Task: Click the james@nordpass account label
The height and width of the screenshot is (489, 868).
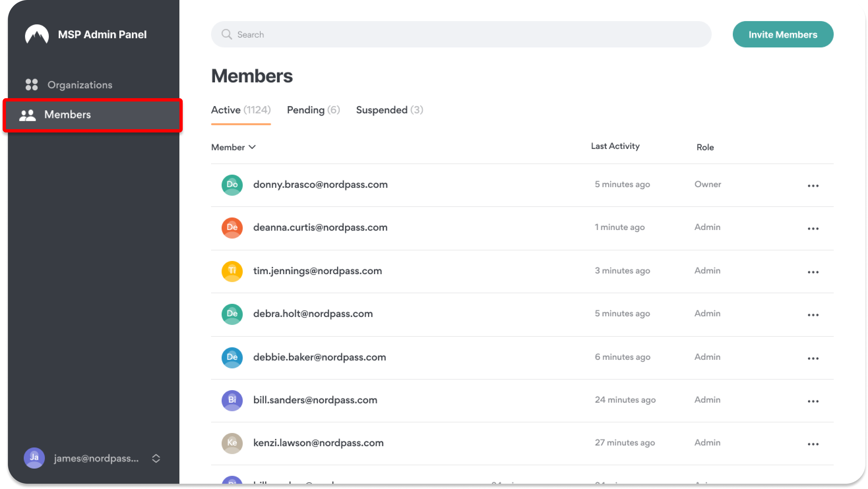Action: [x=96, y=458]
